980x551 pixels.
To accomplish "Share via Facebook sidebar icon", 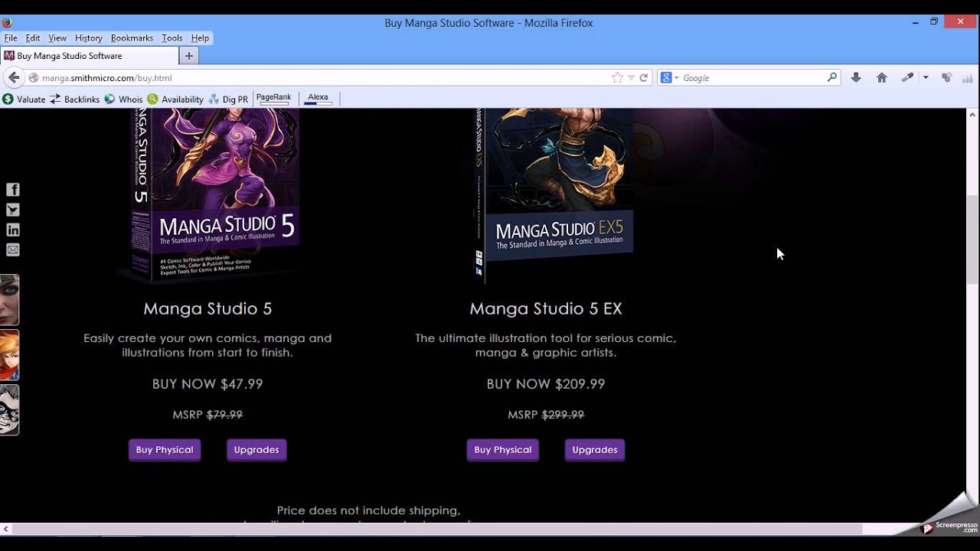I will click(x=13, y=190).
